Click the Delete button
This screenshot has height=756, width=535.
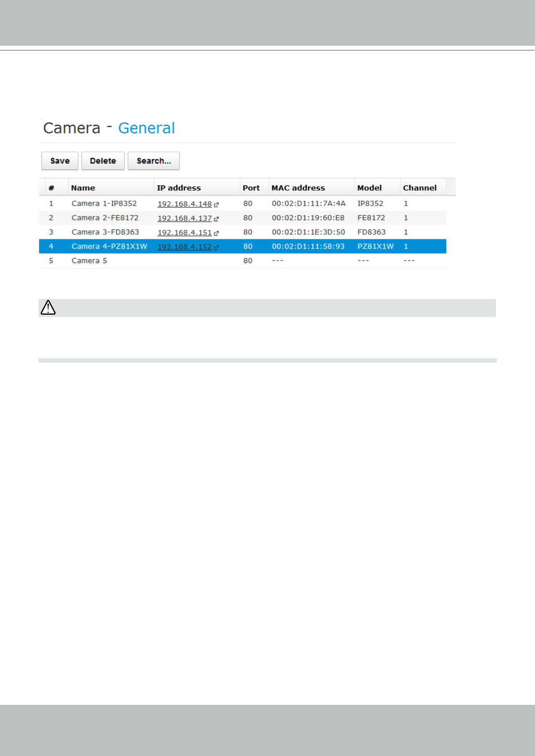[103, 161]
